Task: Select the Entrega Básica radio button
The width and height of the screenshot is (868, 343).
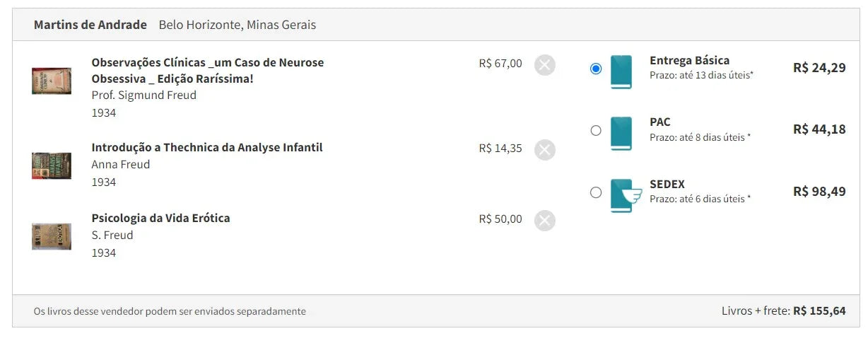Action: coord(596,69)
